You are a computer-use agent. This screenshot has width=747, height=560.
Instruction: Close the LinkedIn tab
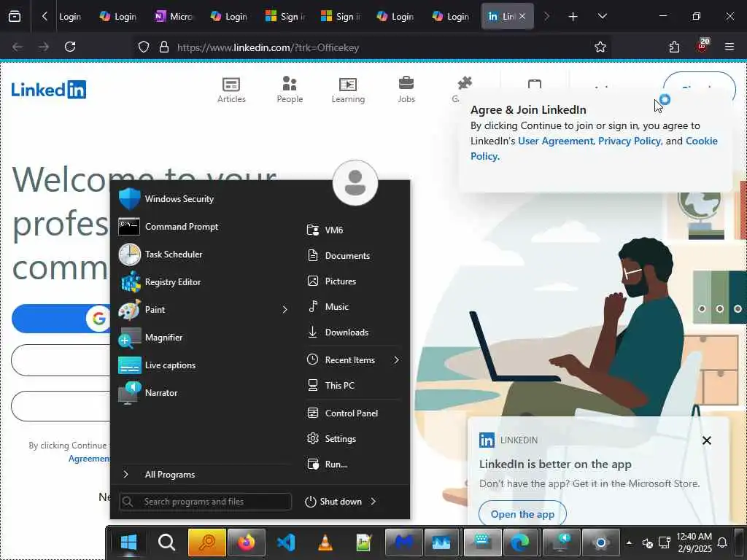(522, 16)
